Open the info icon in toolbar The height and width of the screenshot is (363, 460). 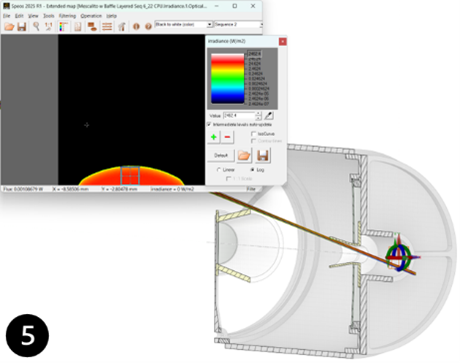(136, 26)
